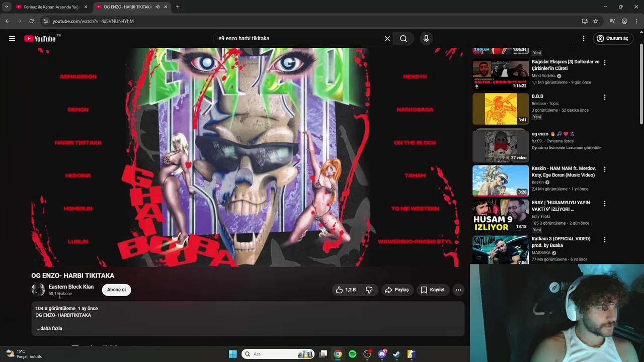Click the taskbar Ara search box
Viewport: 644px width, 362px height.
point(278,354)
